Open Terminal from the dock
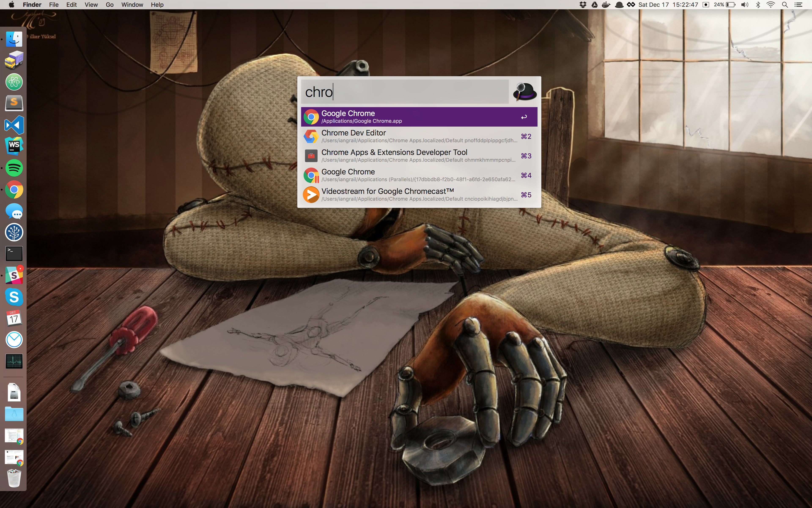 coord(14,254)
